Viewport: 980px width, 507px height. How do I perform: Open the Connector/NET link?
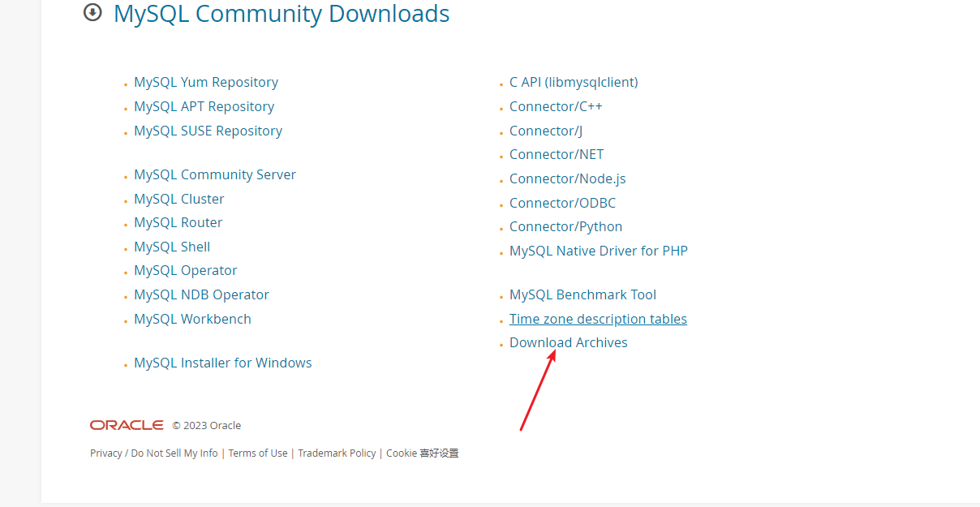tap(557, 154)
